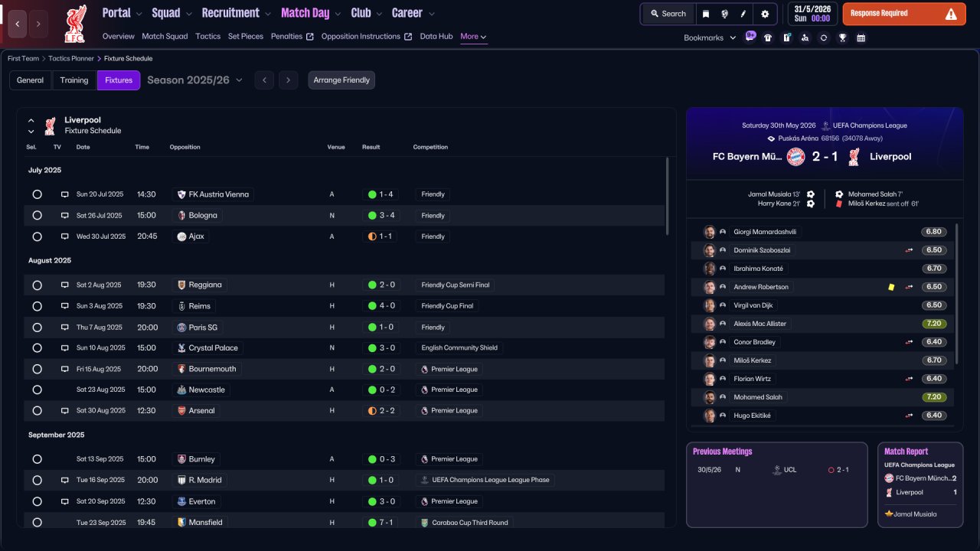The width and height of the screenshot is (980, 551).
Task: Go forward with the right arrow navigation button
Action: (38, 24)
